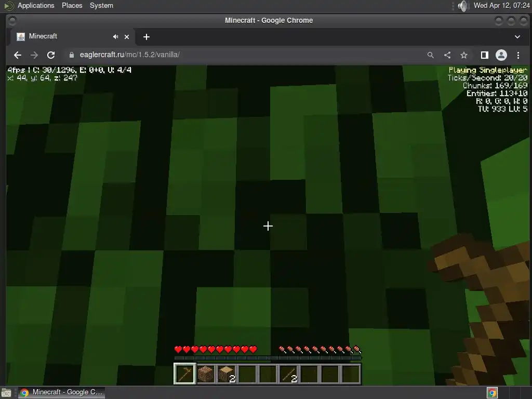Open the Places menu
532x399 pixels.
(72, 5)
